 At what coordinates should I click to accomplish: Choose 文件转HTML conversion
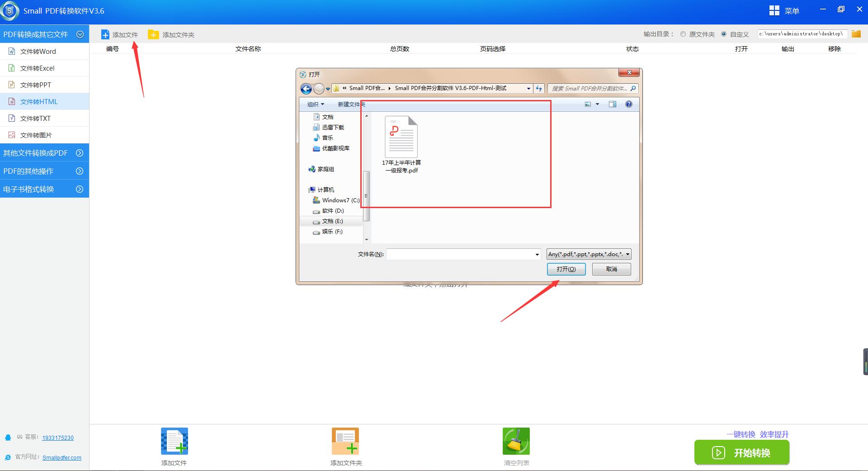click(x=44, y=102)
